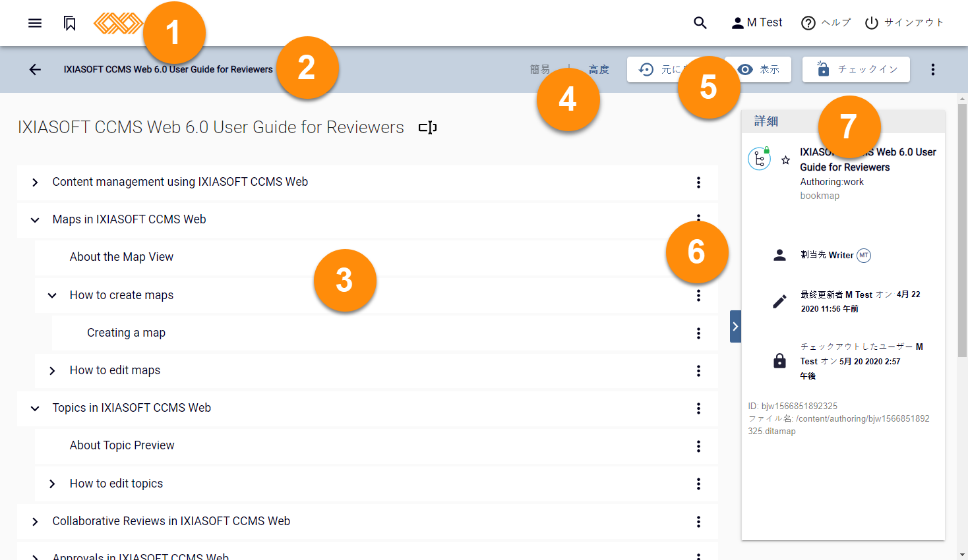The width and height of the screenshot is (968, 560).
Task: Click the 表示 view button
Action: (758, 69)
